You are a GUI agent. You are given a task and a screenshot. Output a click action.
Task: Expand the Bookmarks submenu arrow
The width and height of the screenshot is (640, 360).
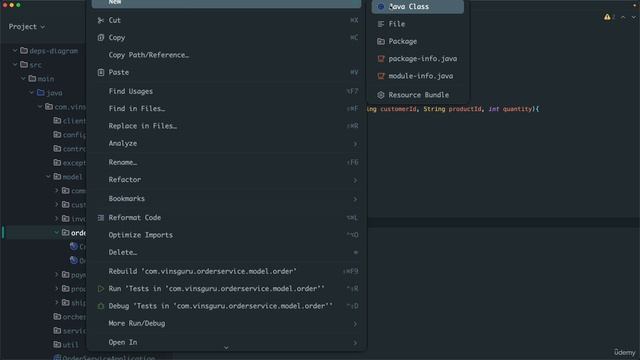pos(355,199)
